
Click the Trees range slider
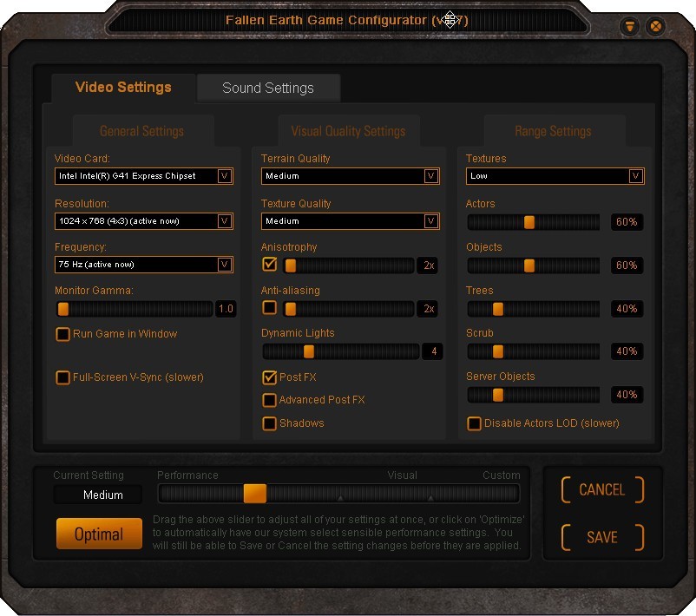click(534, 309)
